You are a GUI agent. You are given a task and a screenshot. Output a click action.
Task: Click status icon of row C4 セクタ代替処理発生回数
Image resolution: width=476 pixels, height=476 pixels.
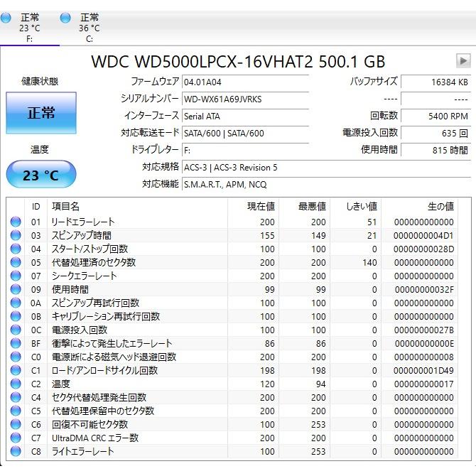[16, 397]
